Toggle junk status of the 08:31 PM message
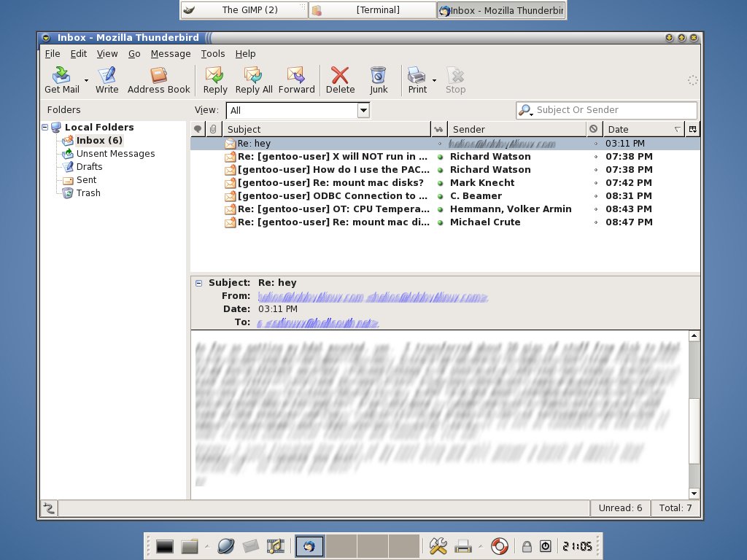The height and width of the screenshot is (560, 747). coord(595,196)
